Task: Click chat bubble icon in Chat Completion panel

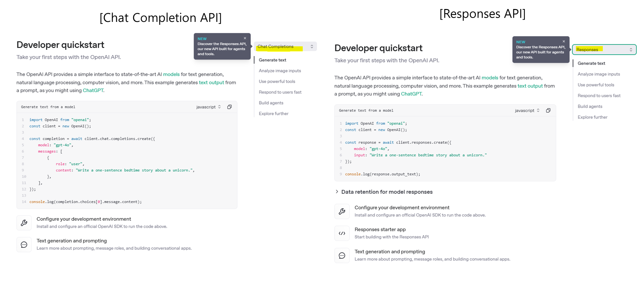Action: pyautogui.click(x=24, y=245)
